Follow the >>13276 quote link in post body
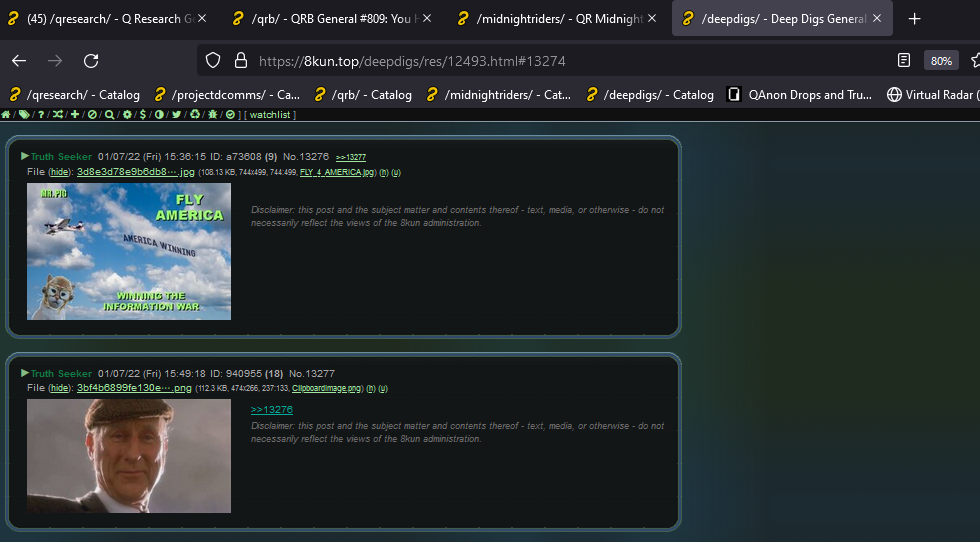The width and height of the screenshot is (980, 542). (271, 409)
